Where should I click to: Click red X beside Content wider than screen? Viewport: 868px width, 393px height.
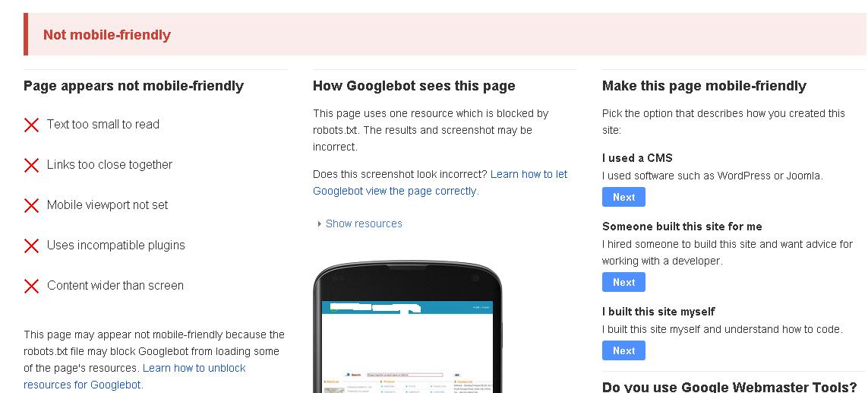point(31,286)
